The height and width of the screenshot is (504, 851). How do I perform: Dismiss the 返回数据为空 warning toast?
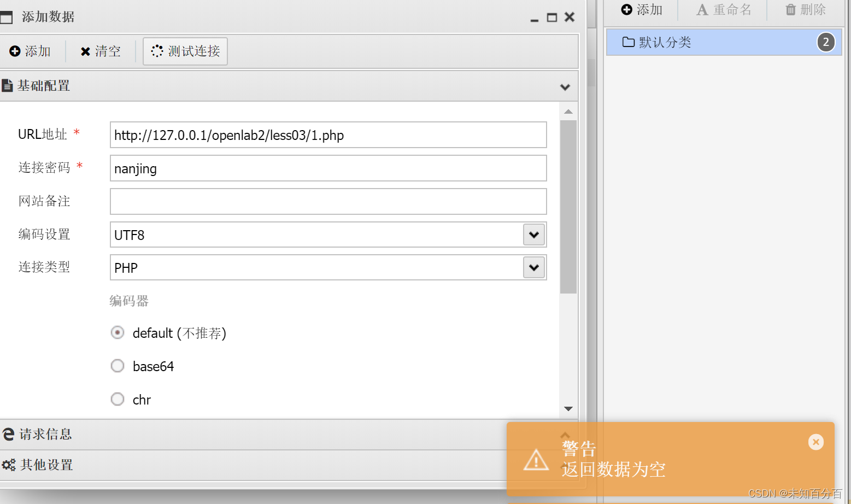point(815,442)
